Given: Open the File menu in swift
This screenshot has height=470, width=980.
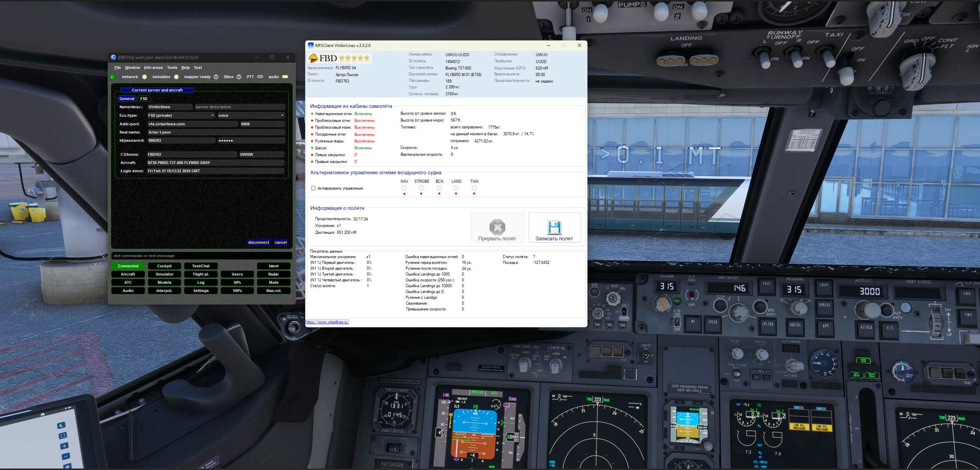Looking at the screenshot, I should [x=118, y=68].
